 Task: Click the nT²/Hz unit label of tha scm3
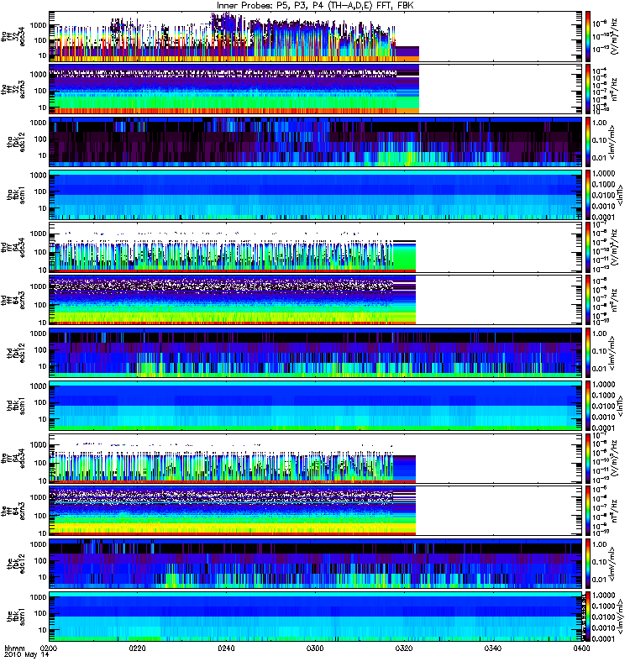614,89
